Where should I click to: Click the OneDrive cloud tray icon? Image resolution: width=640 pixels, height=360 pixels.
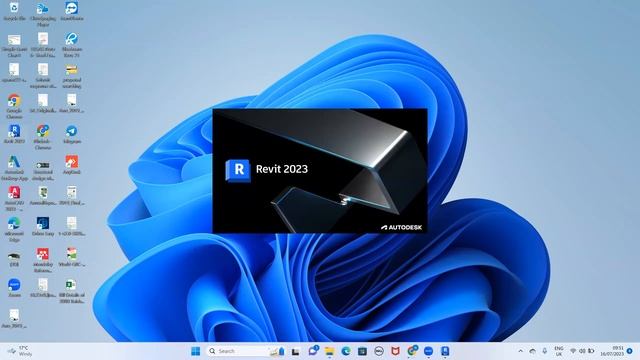pyautogui.click(x=532, y=351)
